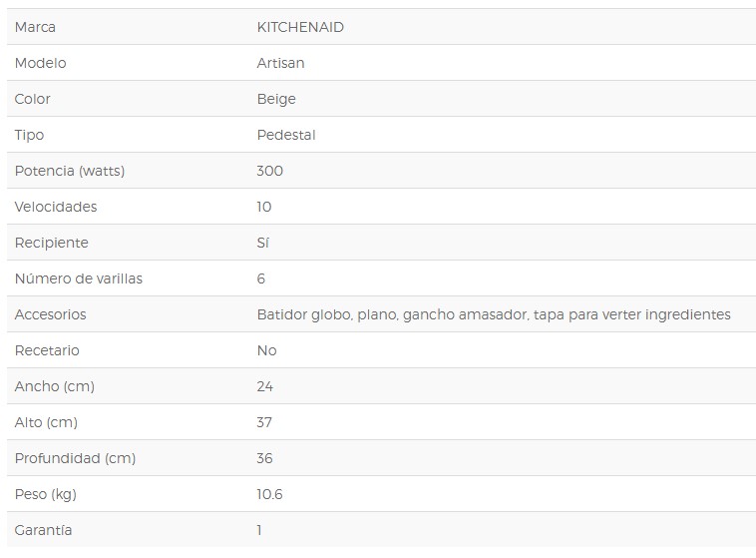Select the Alto (cm) value 37
The image size is (756, 558).
coord(264,422)
